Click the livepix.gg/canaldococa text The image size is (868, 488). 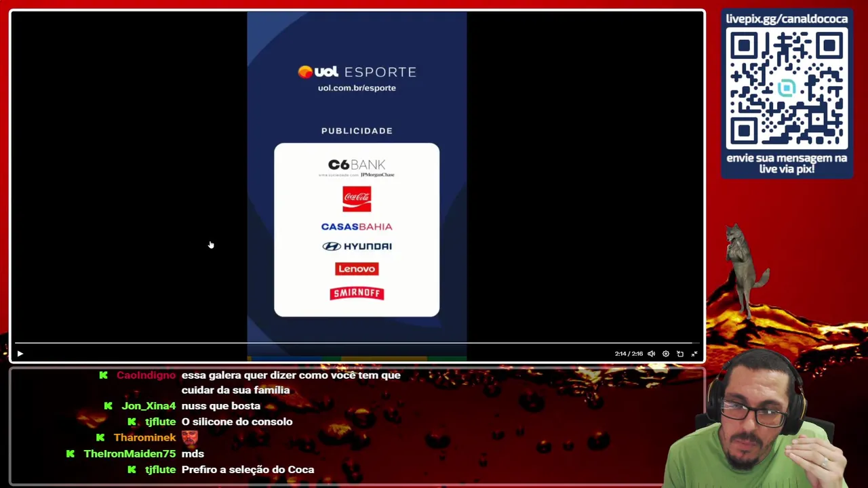(787, 19)
